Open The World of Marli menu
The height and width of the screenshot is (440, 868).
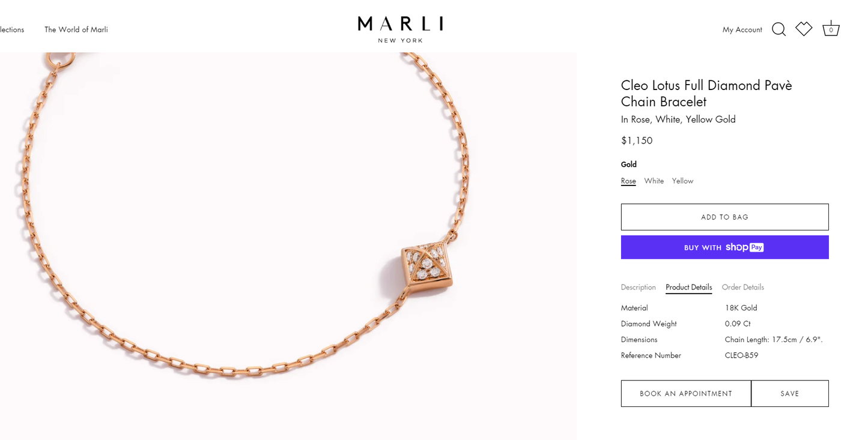(x=76, y=29)
